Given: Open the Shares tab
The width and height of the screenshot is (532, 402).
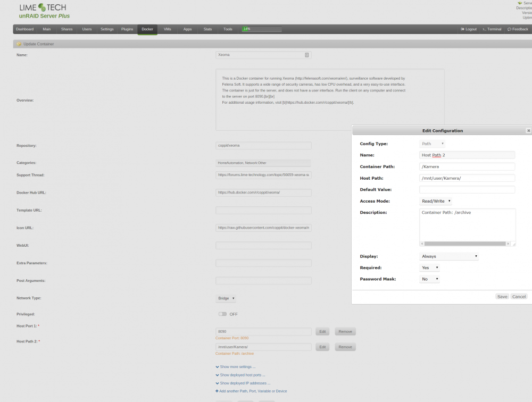Looking at the screenshot, I should coord(67,29).
